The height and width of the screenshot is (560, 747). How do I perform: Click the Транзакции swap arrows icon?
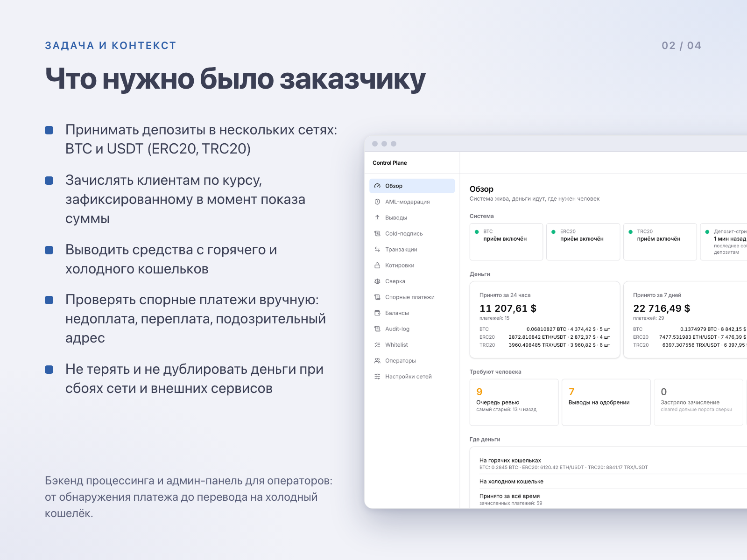pos(377,249)
